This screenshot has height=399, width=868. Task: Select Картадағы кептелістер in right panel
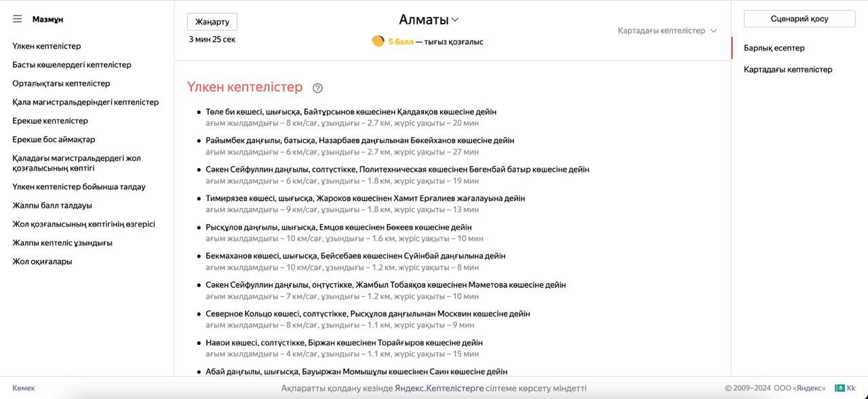[787, 70]
